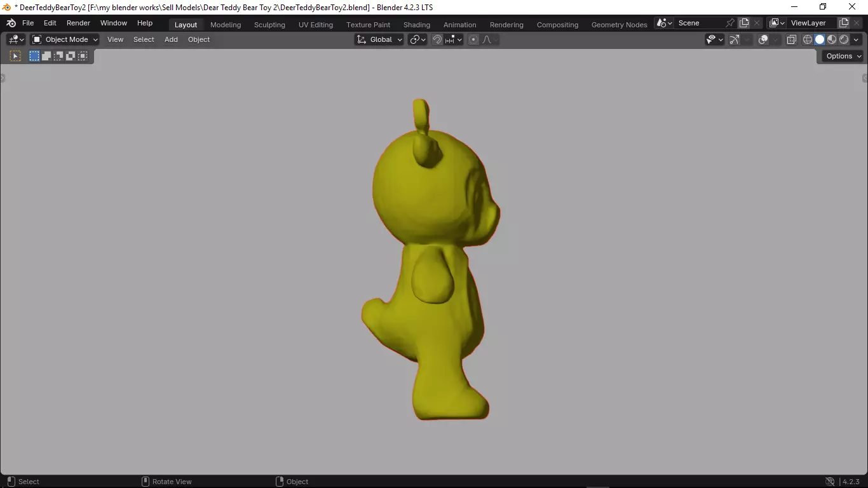Switch to the Texture Paint workspace
Image resolution: width=868 pixels, height=488 pixels.
368,25
